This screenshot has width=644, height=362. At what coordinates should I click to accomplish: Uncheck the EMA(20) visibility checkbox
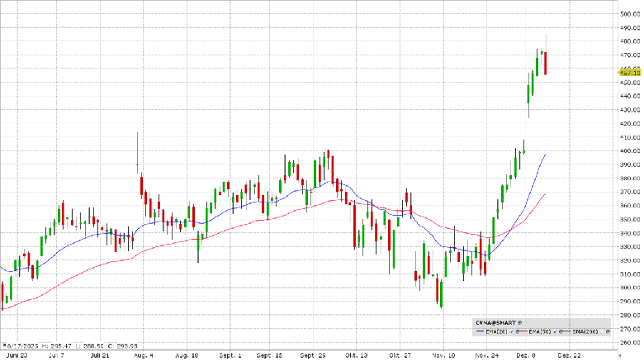512,331
